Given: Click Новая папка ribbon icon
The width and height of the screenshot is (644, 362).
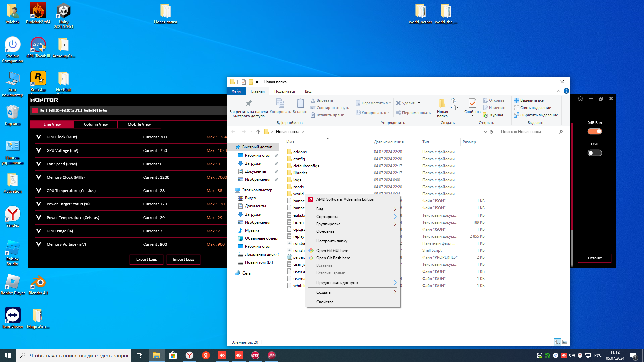Looking at the screenshot, I should coord(442,108).
